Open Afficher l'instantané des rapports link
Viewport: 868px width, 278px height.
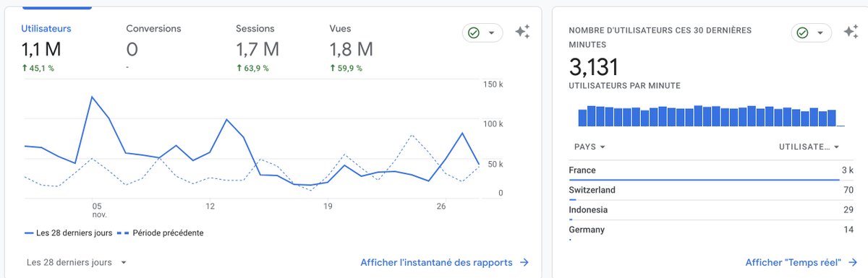tap(445, 263)
